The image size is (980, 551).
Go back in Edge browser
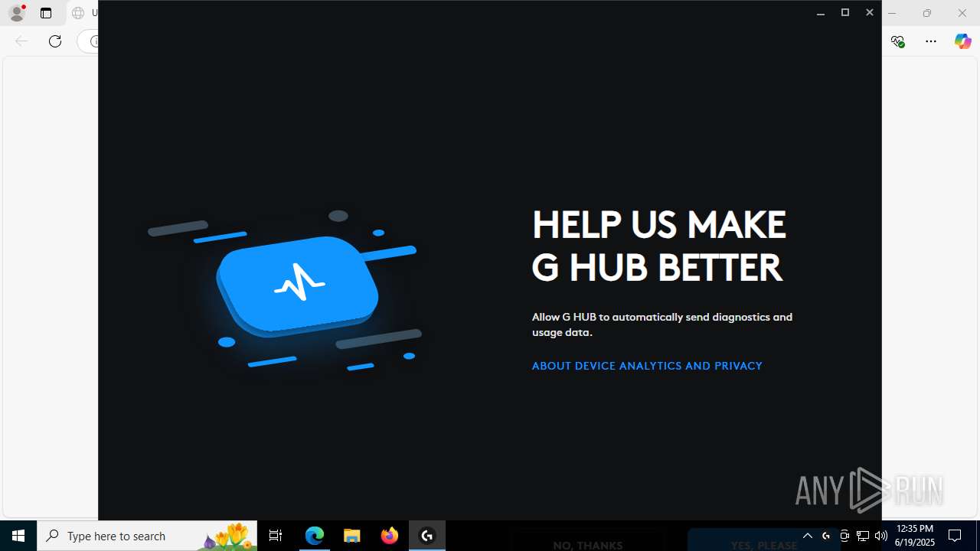pos(21,41)
